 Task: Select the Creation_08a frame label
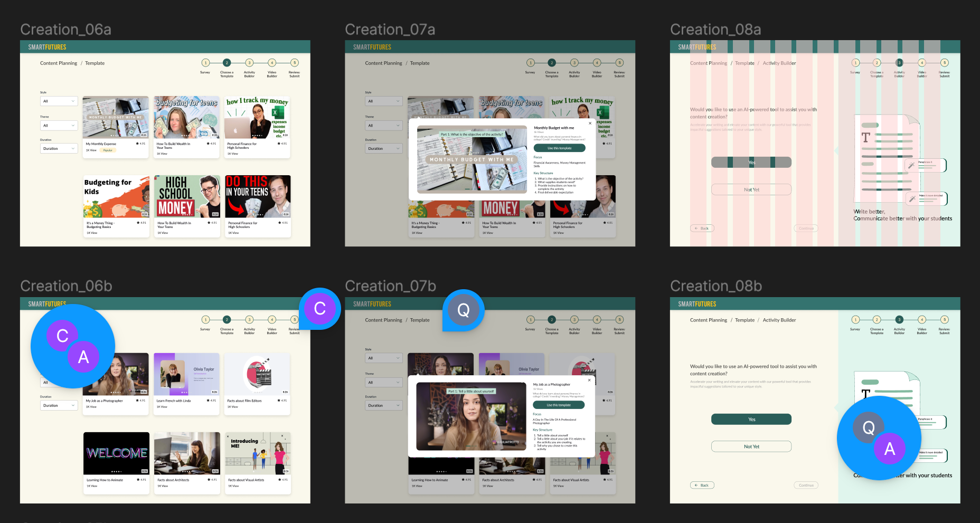[715, 30]
